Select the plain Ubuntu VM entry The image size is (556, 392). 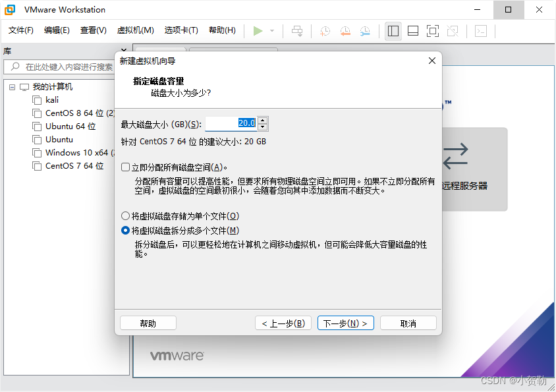click(59, 140)
